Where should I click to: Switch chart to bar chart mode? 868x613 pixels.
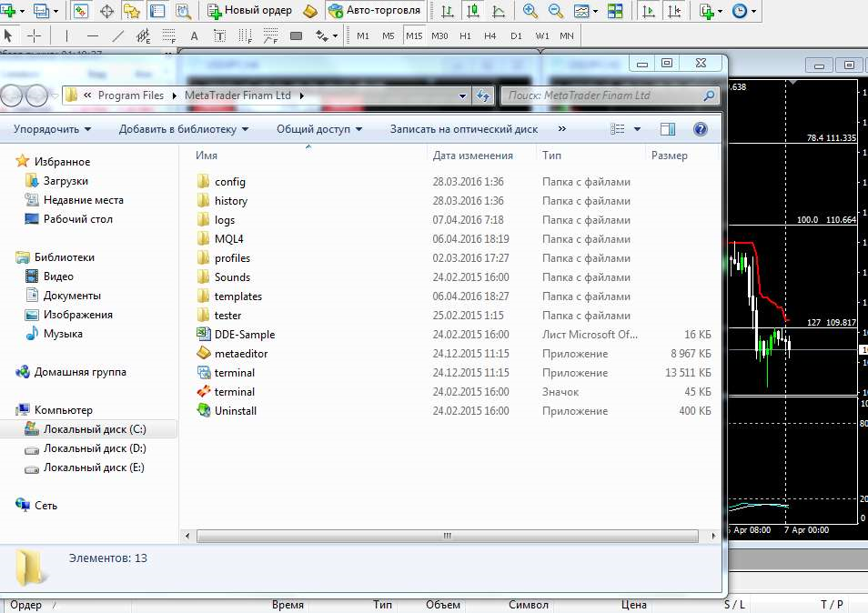point(448,10)
